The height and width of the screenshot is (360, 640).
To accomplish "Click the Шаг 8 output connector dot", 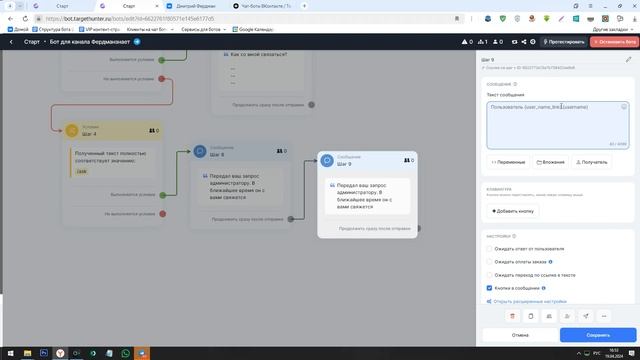I will (291, 219).
